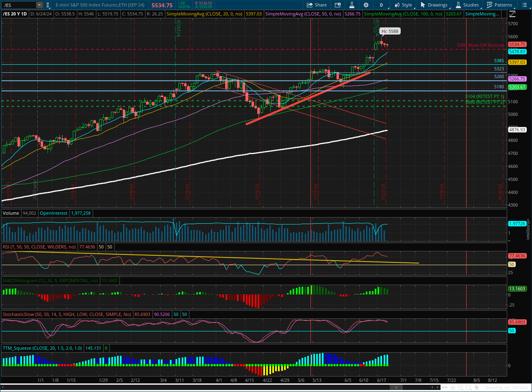Click the 5385 price level label
The height and width of the screenshot is (392, 532).
point(499,61)
